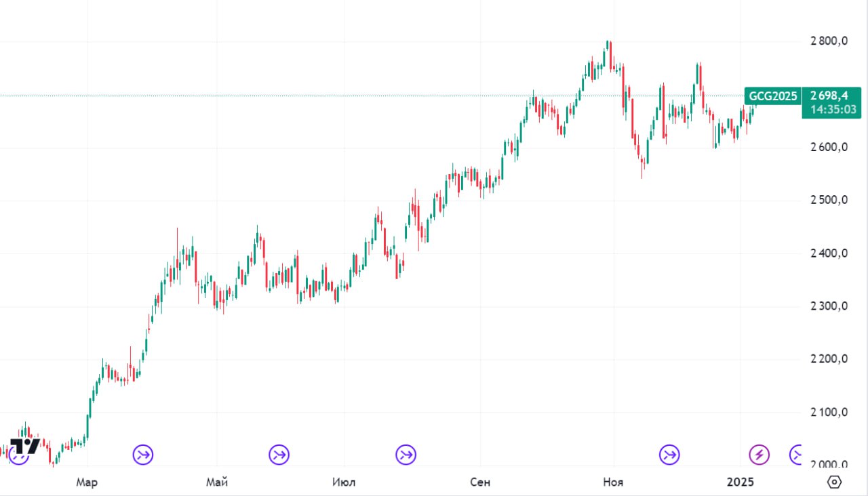Open contract rollover marker between Мар and Май
868x496 pixels.
(x=143, y=454)
